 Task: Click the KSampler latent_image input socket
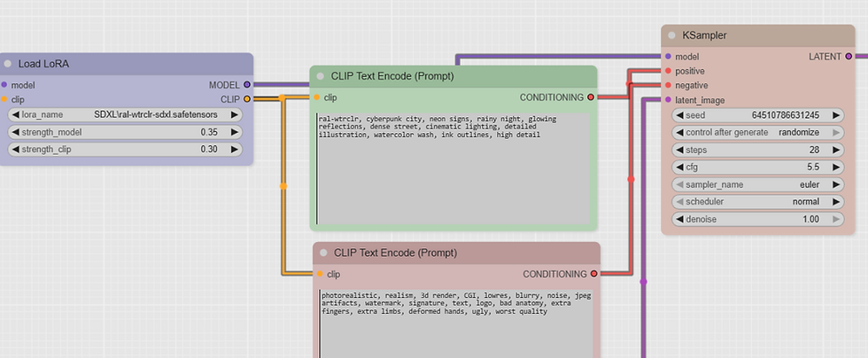point(668,100)
